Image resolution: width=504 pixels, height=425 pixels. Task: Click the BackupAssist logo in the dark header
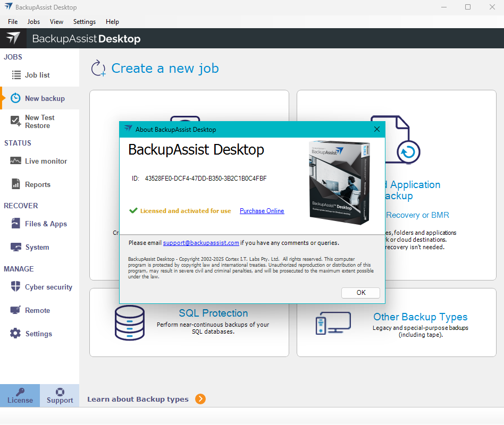point(13,38)
